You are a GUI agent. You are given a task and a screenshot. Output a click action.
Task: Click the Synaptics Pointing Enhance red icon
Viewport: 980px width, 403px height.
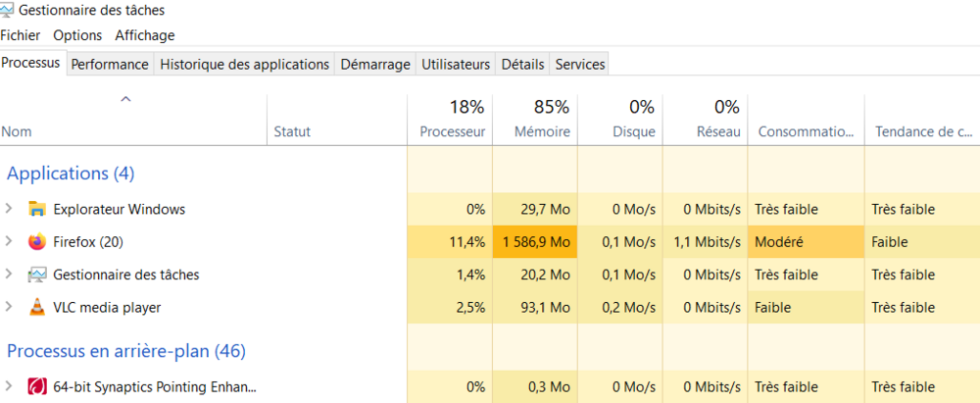click(37, 386)
